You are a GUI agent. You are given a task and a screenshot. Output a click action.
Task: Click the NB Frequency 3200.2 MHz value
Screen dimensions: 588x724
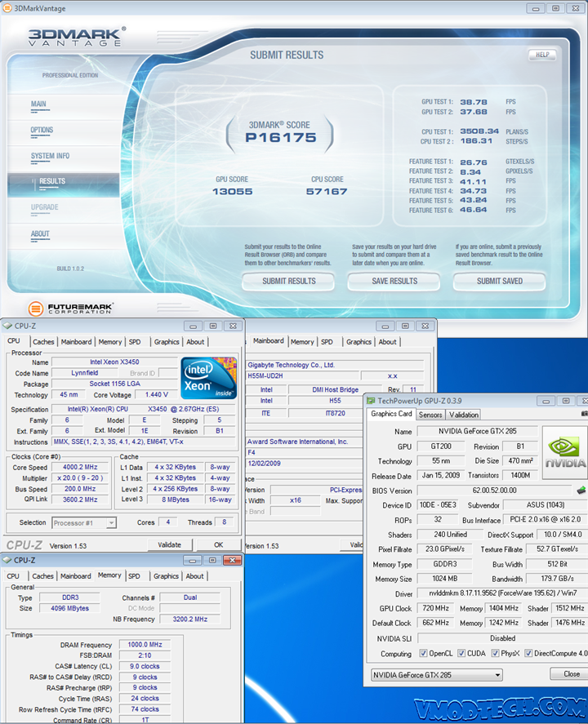click(x=190, y=619)
